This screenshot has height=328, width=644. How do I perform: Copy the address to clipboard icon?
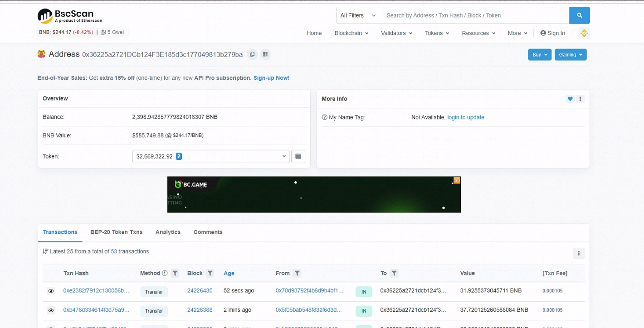coord(253,54)
